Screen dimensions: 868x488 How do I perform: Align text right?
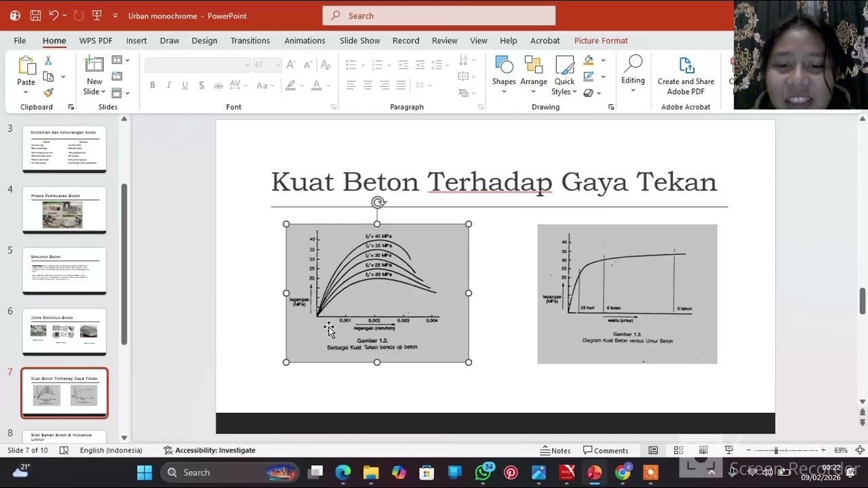384,85
